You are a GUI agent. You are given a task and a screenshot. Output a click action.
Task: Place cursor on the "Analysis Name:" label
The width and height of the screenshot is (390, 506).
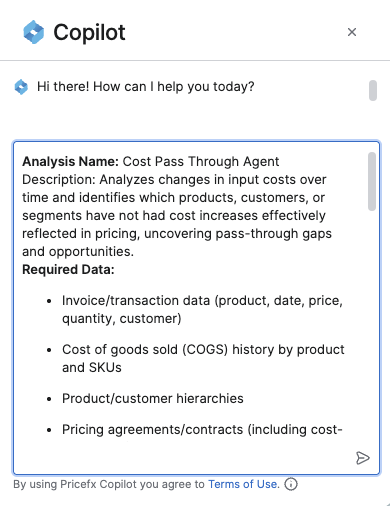pyautogui.click(x=70, y=162)
